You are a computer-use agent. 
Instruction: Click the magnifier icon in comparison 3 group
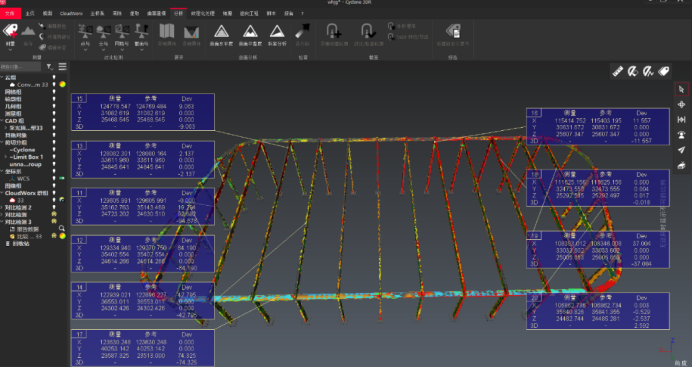click(62, 228)
